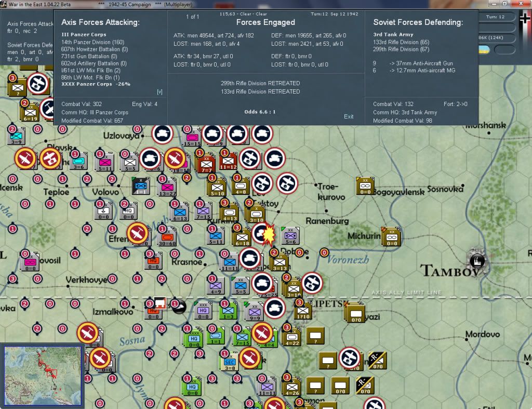The height and width of the screenshot is (409, 532).
Task: Click the XXXX Panzer Corps -26% line
Action: point(96,84)
